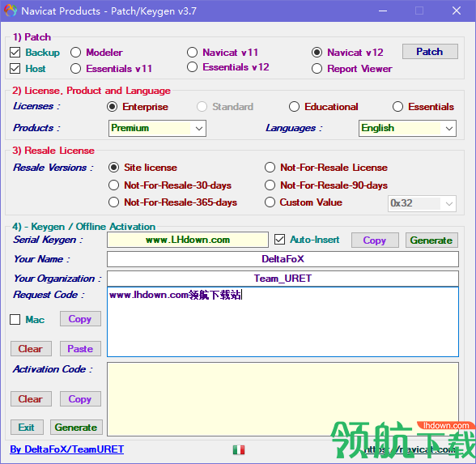
Task: Select Custom Value radio button
Action: (270, 202)
